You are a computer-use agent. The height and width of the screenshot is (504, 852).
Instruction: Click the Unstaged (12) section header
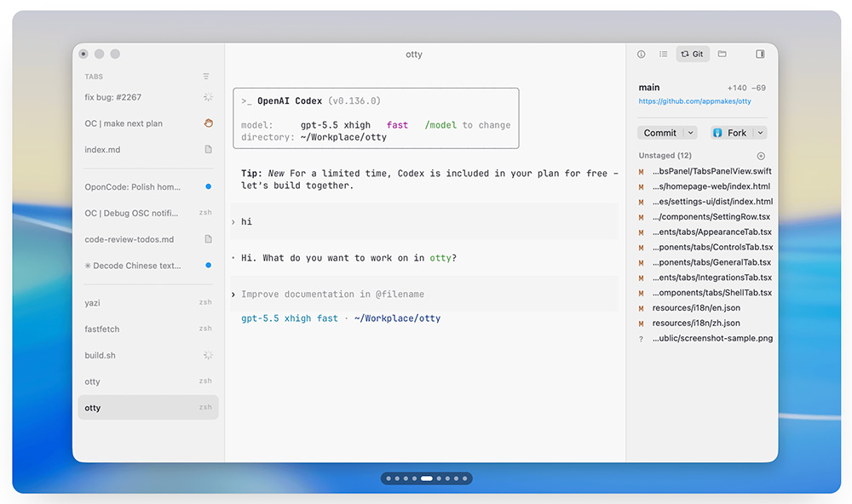coord(665,155)
